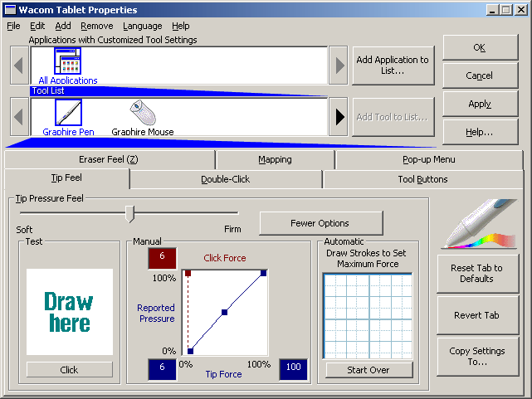Click the Test area Click button
The height and width of the screenshot is (399, 532).
[x=69, y=369]
